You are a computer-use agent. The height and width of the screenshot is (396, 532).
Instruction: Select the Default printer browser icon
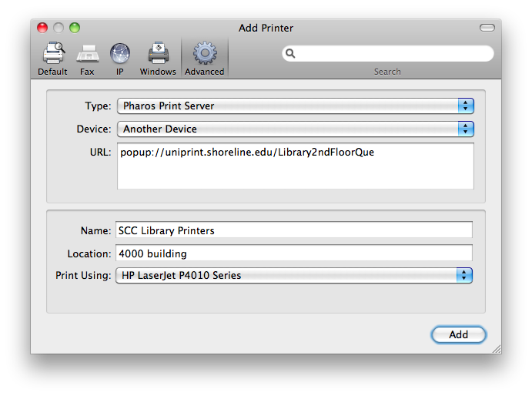coord(53,53)
